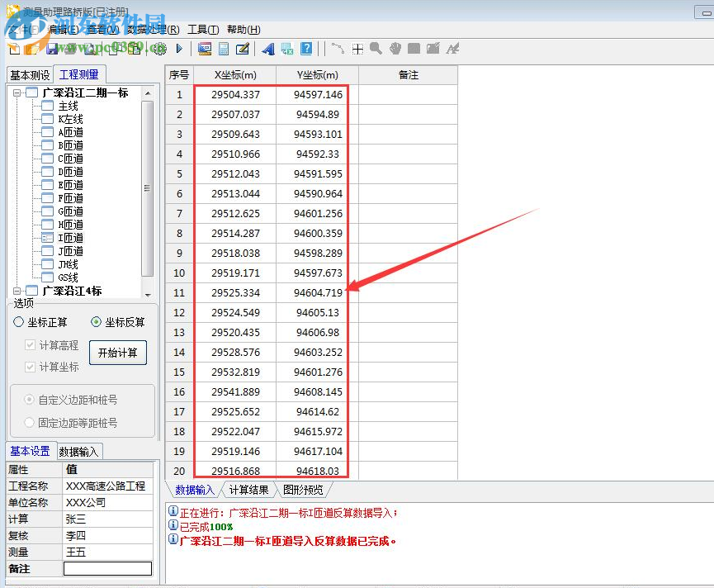
Task: Click the Excel export toolbar icon
Action: (x=287, y=49)
